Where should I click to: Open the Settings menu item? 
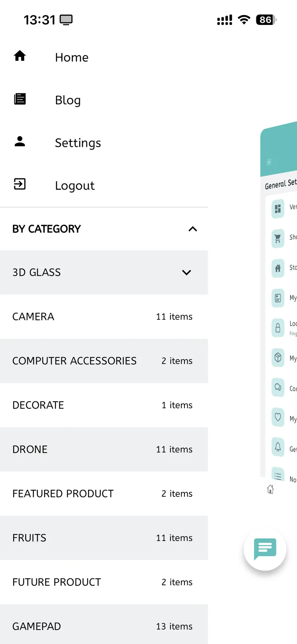pos(104,142)
